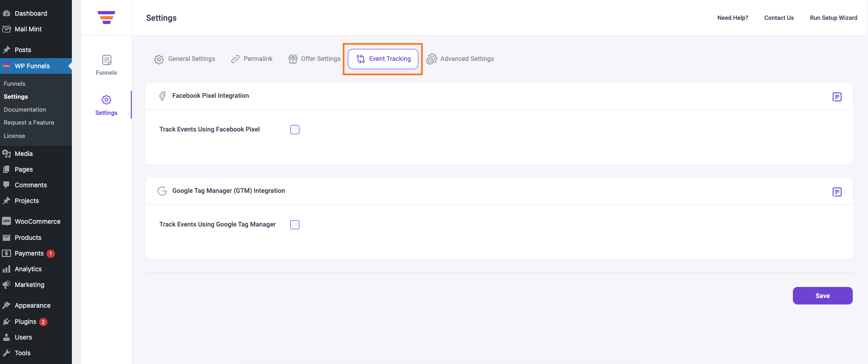The height and width of the screenshot is (364, 868).
Task: Click the General Settings gear icon
Action: (159, 59)
